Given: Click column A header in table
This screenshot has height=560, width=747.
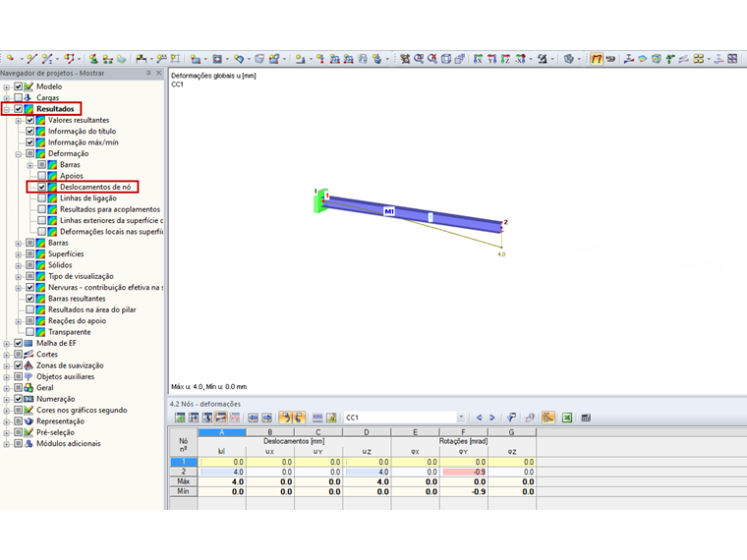Looking at the screenshot, I should coord(222,432).
